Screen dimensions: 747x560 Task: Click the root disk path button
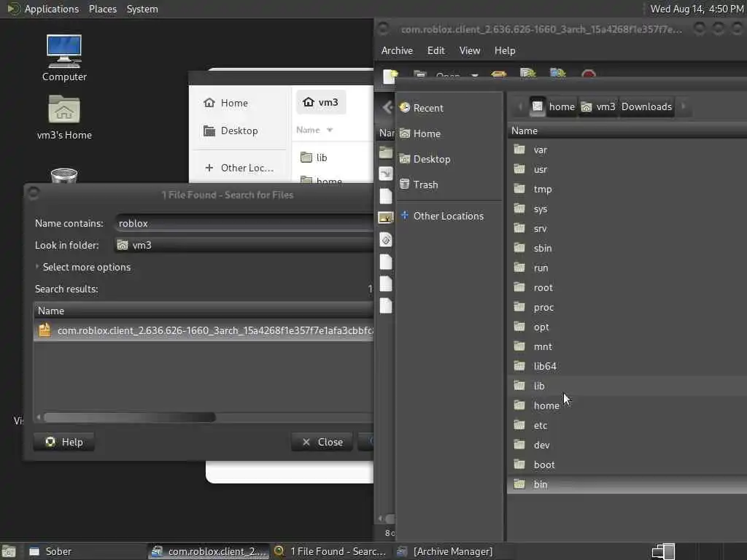point(537,106)
